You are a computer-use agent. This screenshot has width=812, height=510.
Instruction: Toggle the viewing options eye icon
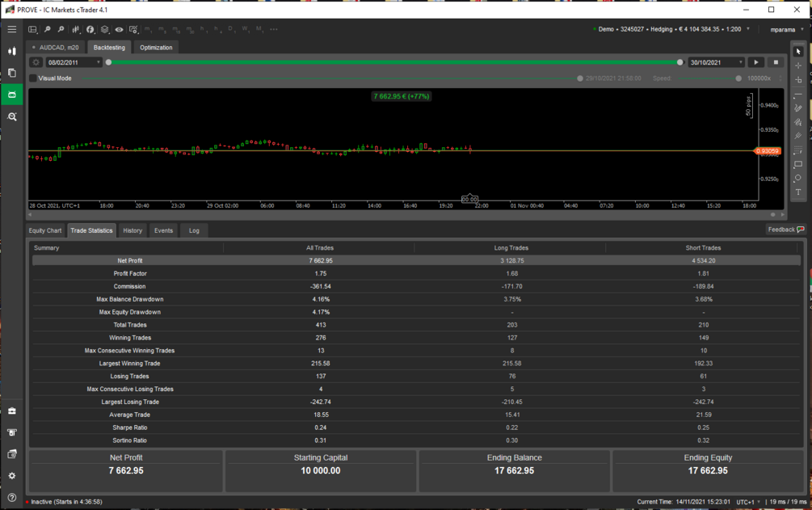(119, 30)
